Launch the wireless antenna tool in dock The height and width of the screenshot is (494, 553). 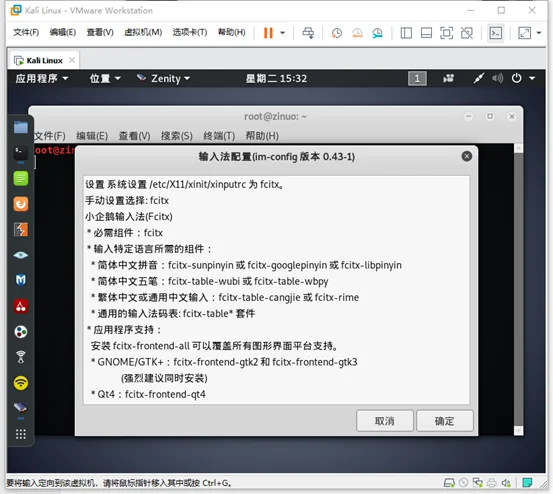[x=21, y=357]
